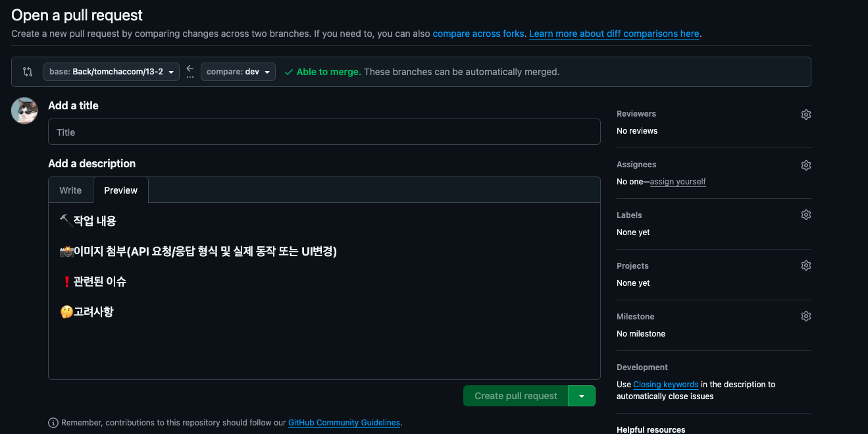Click the 관련된 이슈 heading in preview

93,281
